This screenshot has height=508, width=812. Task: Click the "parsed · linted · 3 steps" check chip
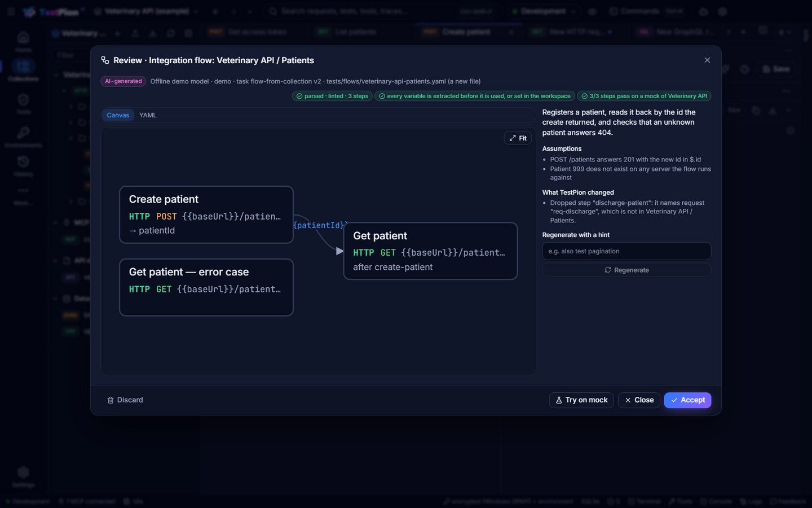332,96
